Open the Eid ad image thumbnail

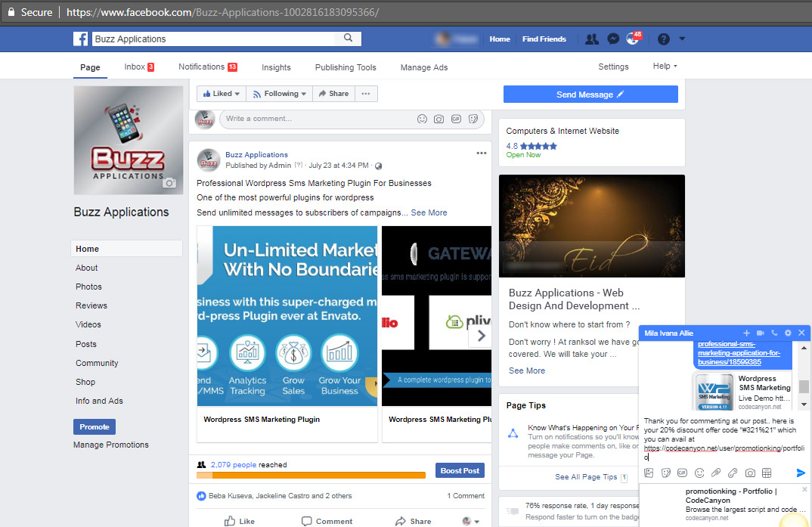tap(592, 226)
